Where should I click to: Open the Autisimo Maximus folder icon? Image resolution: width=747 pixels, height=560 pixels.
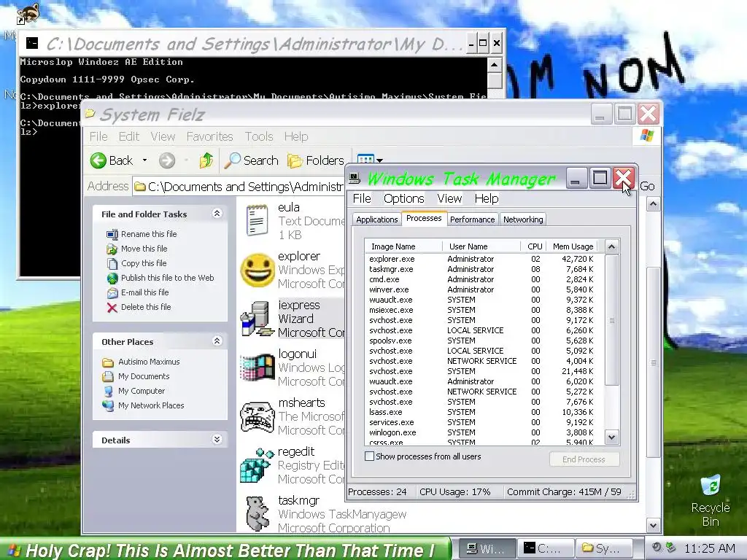click(x=108, y=362)
